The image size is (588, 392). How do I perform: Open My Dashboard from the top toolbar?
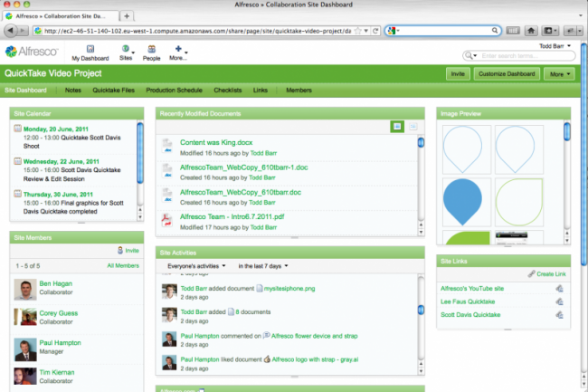pyautogui.click(x=90, y=53)
